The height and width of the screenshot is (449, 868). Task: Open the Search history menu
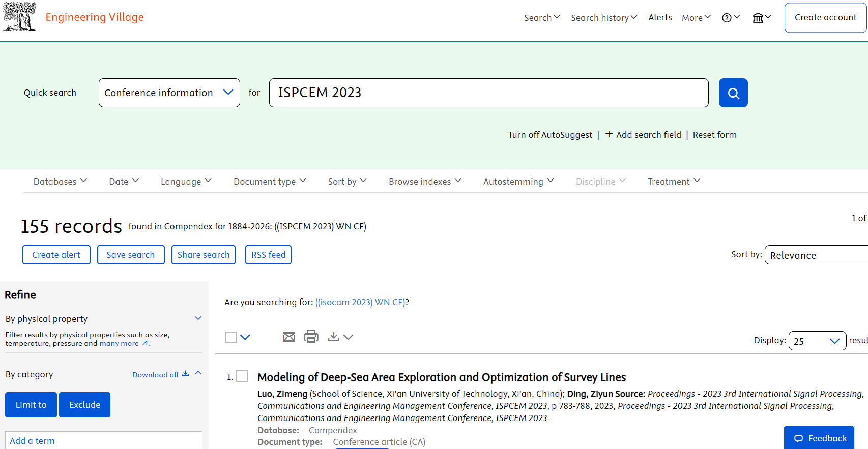tap(604, 18)
